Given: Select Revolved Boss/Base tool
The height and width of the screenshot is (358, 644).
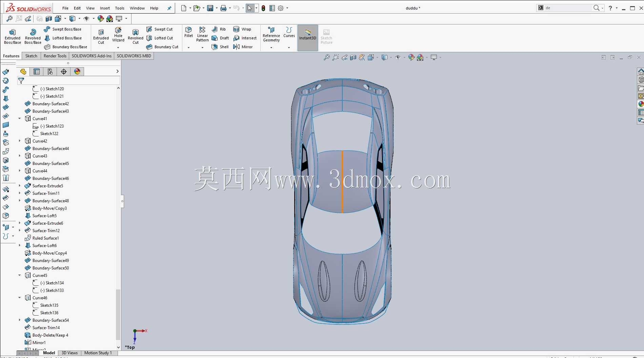Looking at the screenshot, I should (33, 37).
